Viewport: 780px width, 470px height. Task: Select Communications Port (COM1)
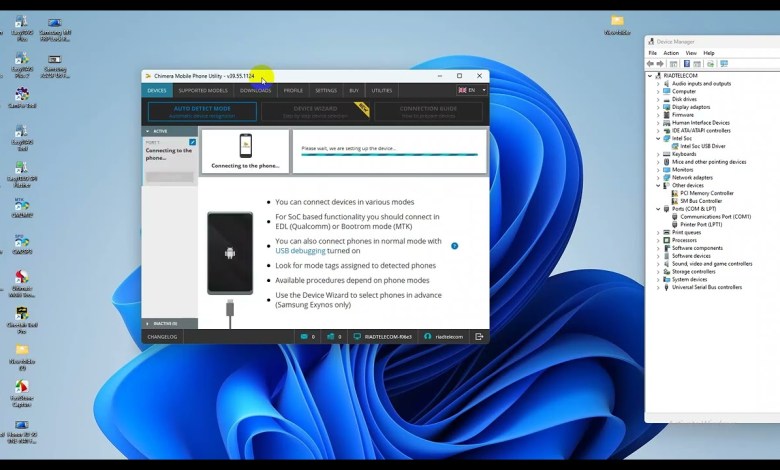pyautogui.click(x=711, y=217)
